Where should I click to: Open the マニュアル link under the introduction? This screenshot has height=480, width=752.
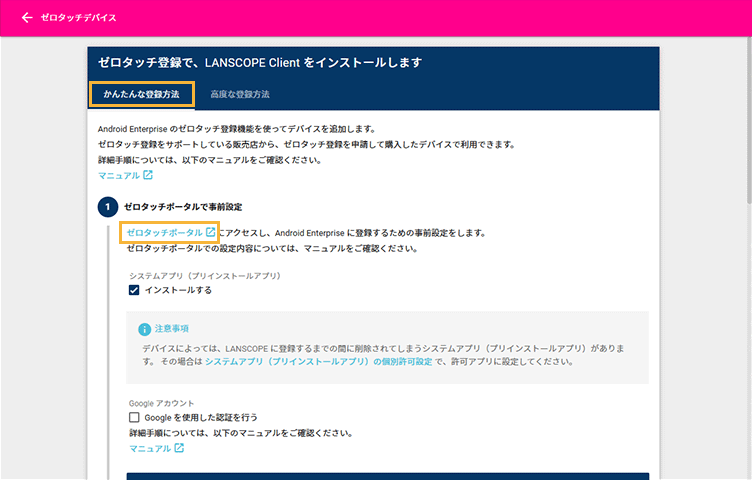point(125,176)
